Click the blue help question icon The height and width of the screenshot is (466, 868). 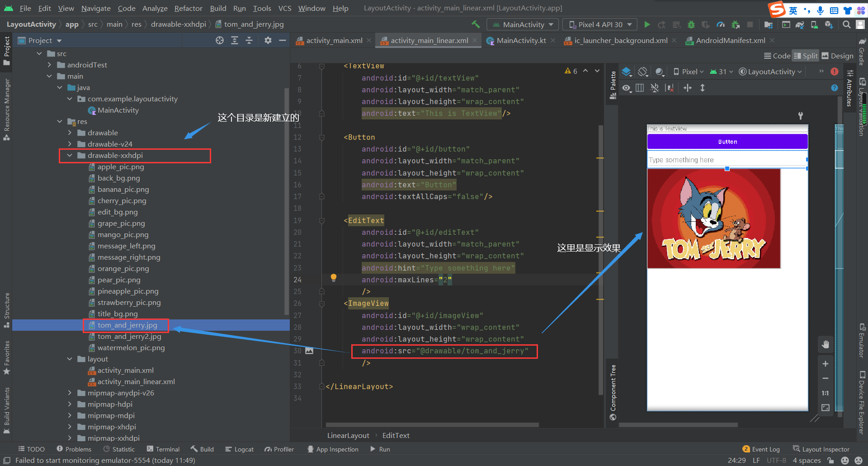835,88
